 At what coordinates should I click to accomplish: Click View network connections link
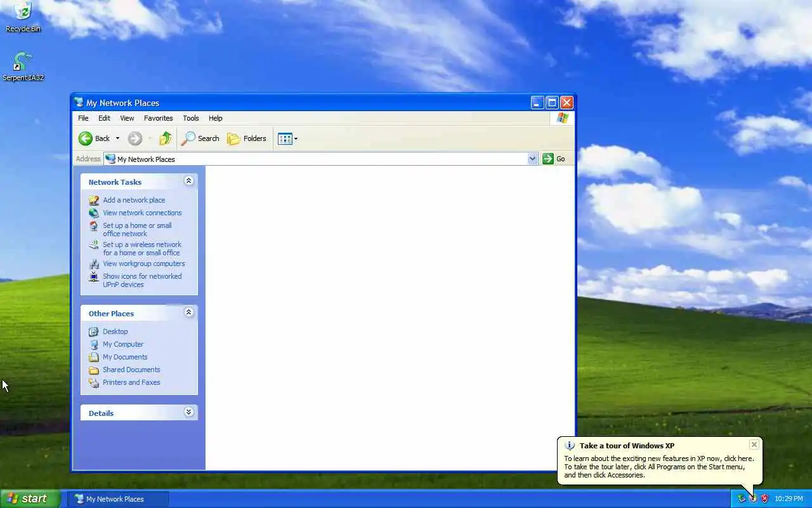(142, 213)
